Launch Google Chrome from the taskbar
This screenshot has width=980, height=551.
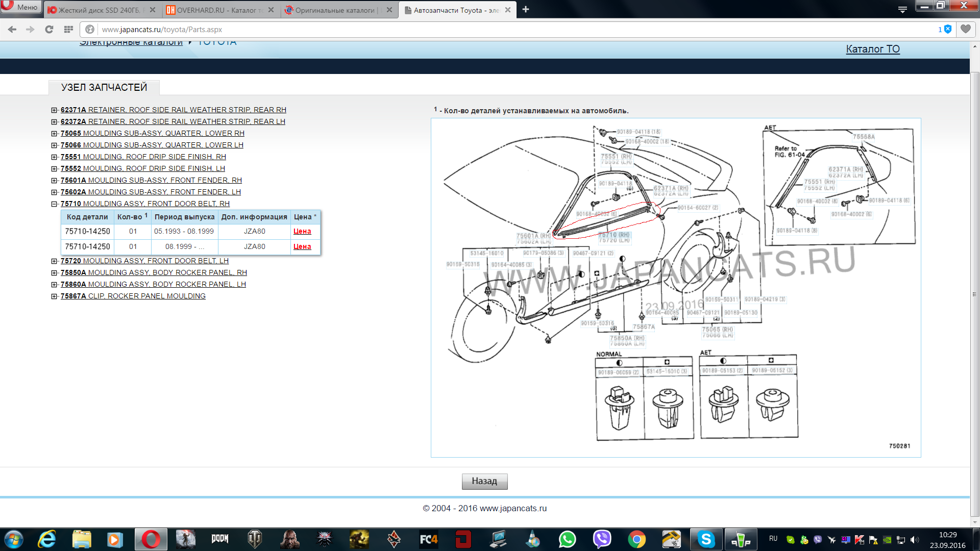click(636, 539)
